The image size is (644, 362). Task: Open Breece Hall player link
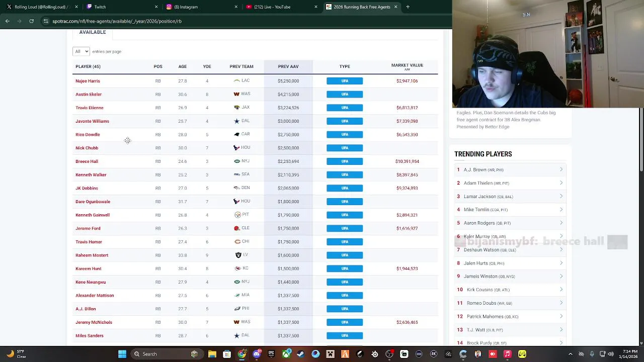pos(87,161)
